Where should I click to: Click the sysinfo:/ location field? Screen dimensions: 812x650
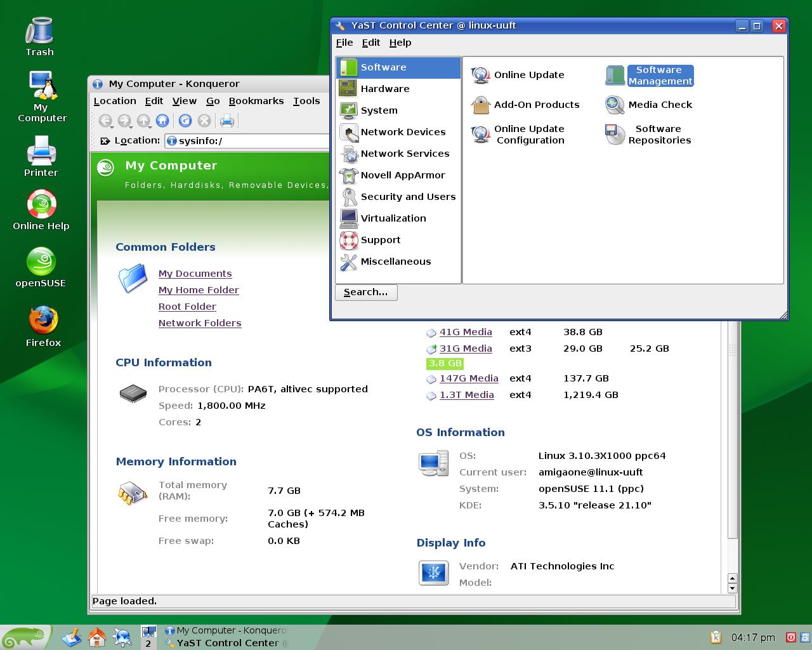click(247, 141)
